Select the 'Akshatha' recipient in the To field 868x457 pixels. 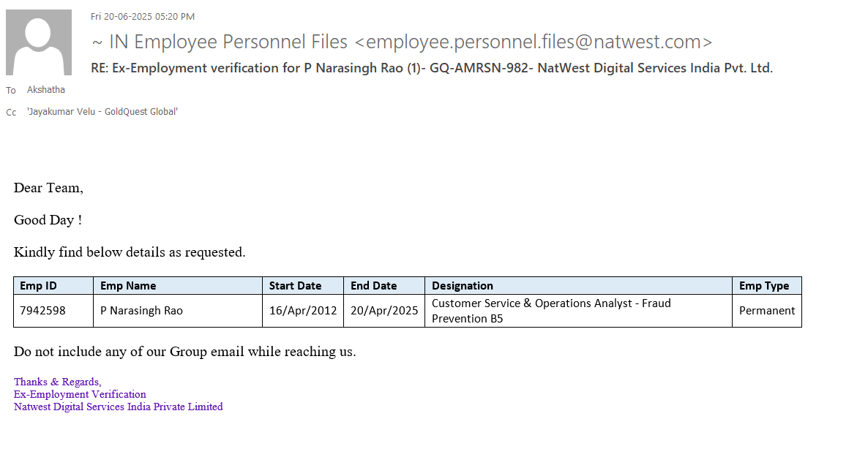coord(46,90)
